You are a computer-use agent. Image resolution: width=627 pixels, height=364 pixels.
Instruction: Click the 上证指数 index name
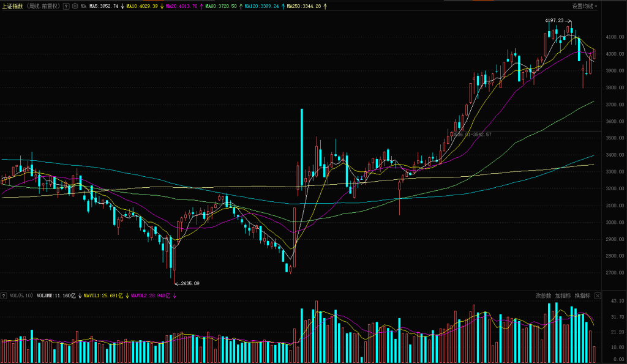pyautogui.click(x=12, y=6)
